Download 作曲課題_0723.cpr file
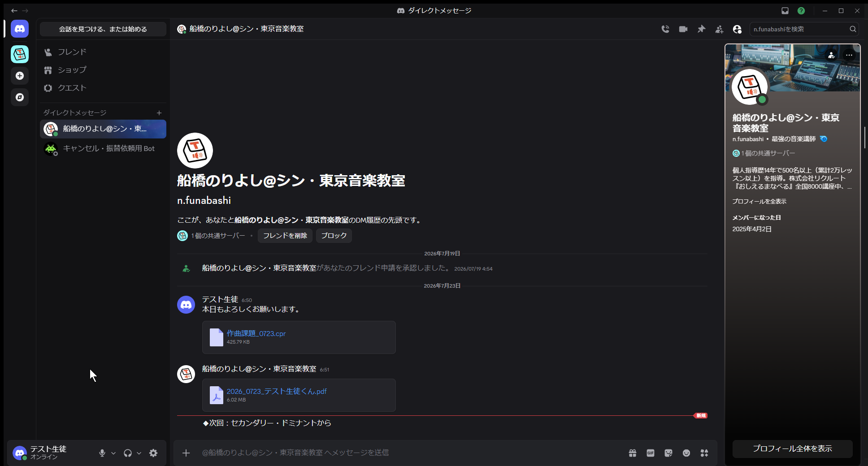 (x=256, y=333)
